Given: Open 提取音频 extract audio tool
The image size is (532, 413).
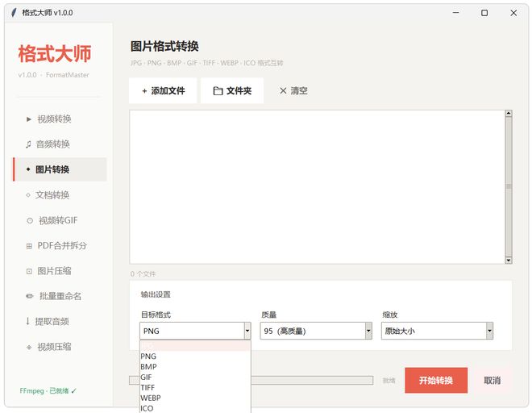Looking at the screenshot, I should coord(60,321).
